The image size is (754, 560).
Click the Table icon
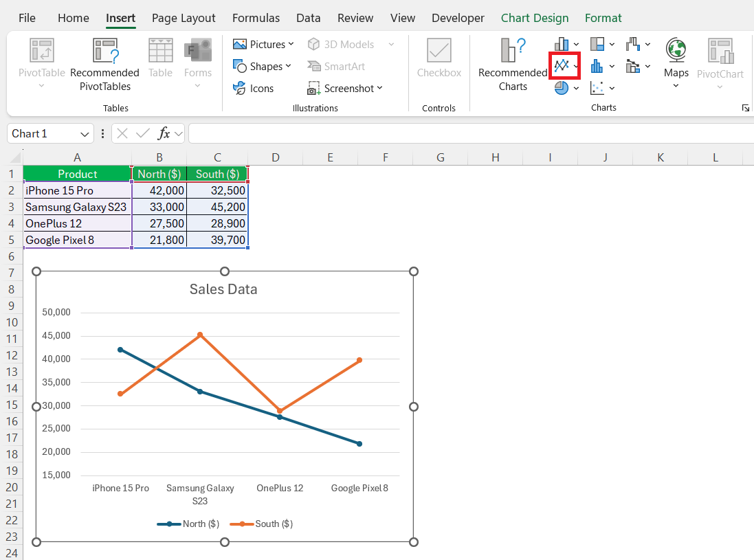(160, 50)
